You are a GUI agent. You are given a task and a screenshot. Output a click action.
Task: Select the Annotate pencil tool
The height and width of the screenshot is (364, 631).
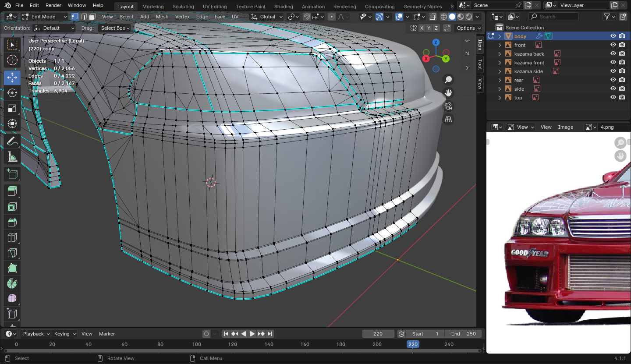click(12, 141)
